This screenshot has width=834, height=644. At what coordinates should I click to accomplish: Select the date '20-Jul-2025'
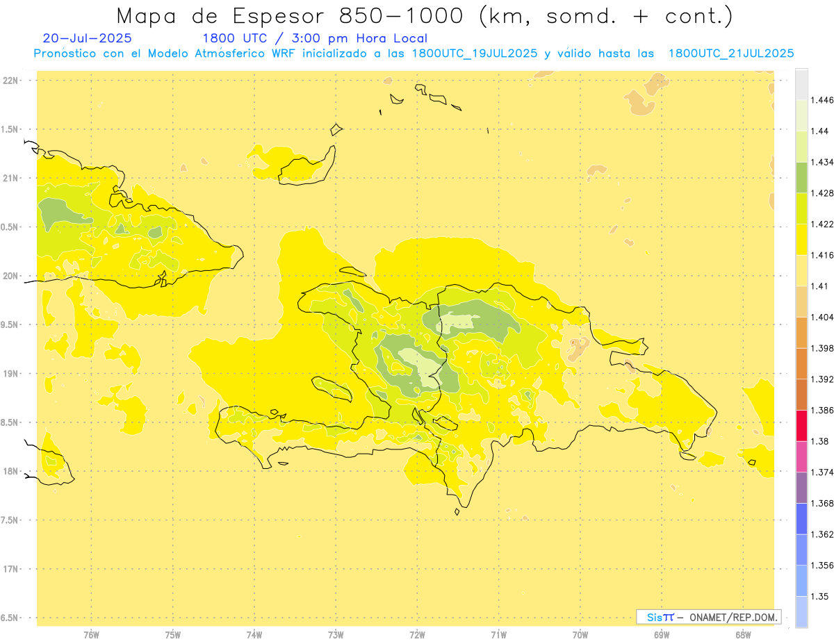pyautogui.click(x=87, y=38)
